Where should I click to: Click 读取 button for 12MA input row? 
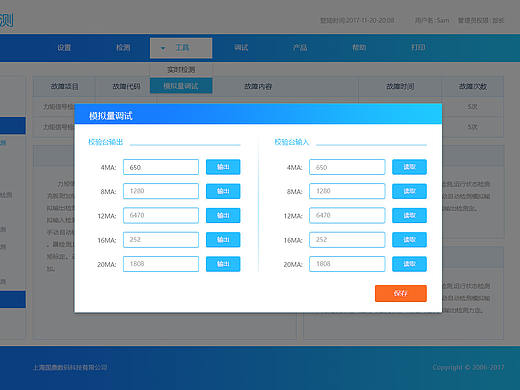point(409,216)
